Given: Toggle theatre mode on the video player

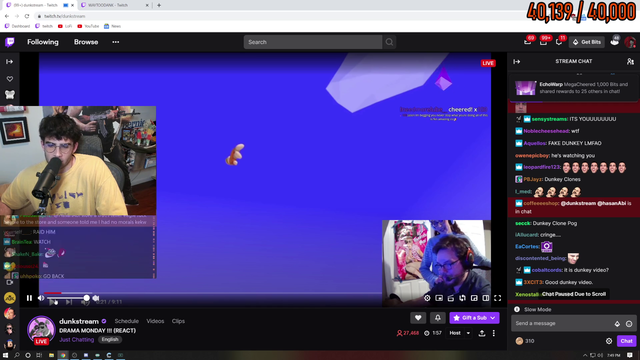Looking at the screenshot, I should [x=486, y=298].
